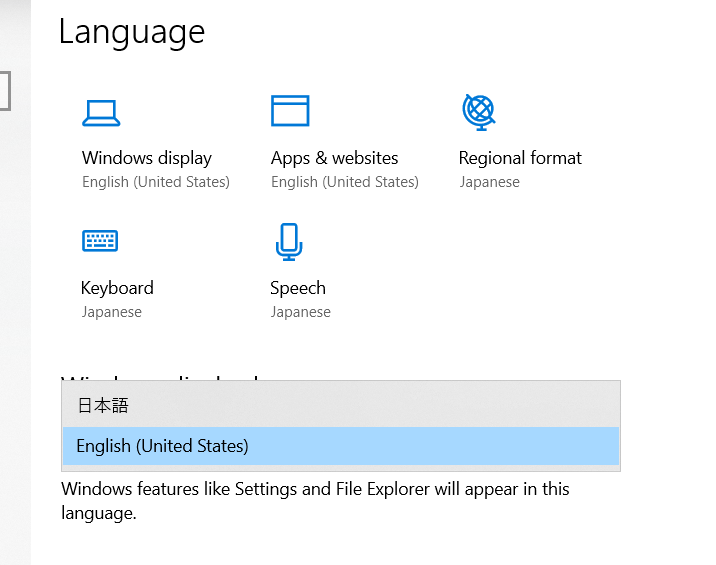This screenshot has height=565, width=716.
Task: Click English (United States) under Apps & websites
Action: pyautogui.click(x=345, y=182)
